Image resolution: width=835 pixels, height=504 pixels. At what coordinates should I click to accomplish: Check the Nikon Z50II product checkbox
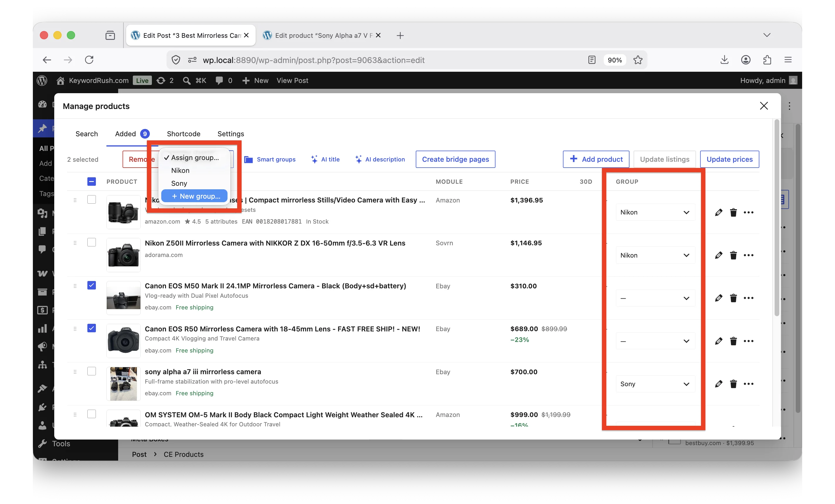point(91,243)
